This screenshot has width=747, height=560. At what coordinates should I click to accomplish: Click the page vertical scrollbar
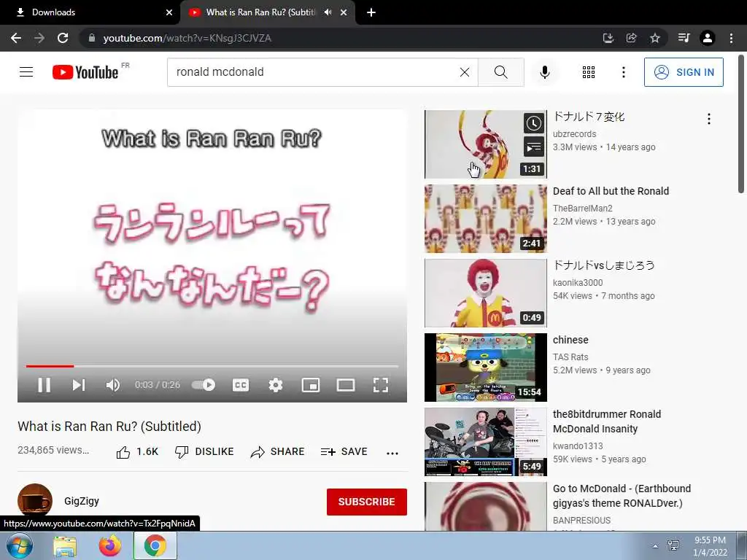coord(741,124)
